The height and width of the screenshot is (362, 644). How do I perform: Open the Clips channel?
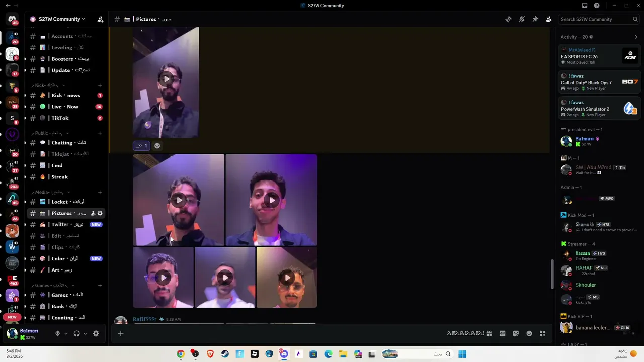coord(66,247)
